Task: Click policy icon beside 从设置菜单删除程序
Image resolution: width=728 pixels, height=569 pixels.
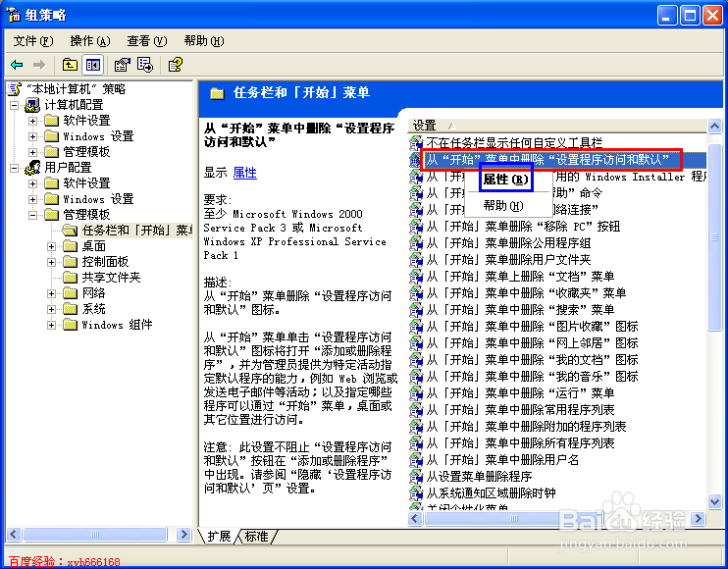Action: click(416, 476)
